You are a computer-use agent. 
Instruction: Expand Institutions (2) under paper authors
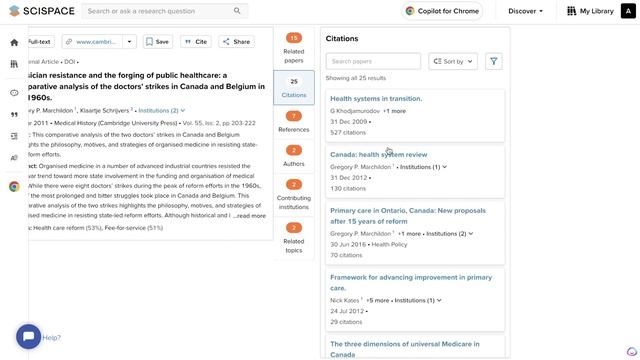pos(162,111)
